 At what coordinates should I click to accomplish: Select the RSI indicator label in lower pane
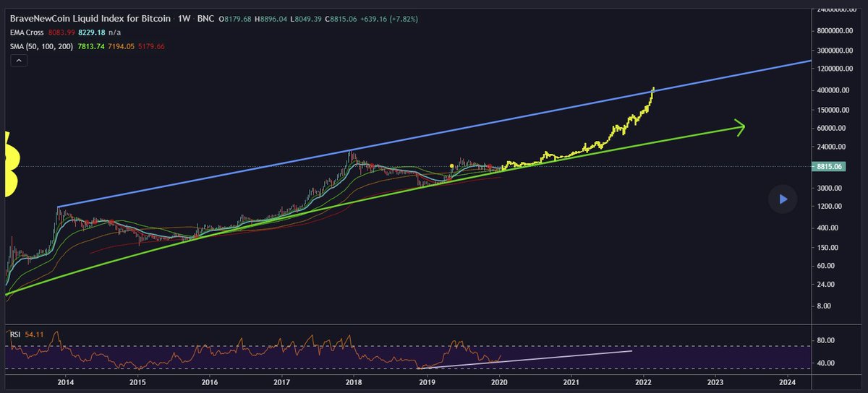(14, 334)
